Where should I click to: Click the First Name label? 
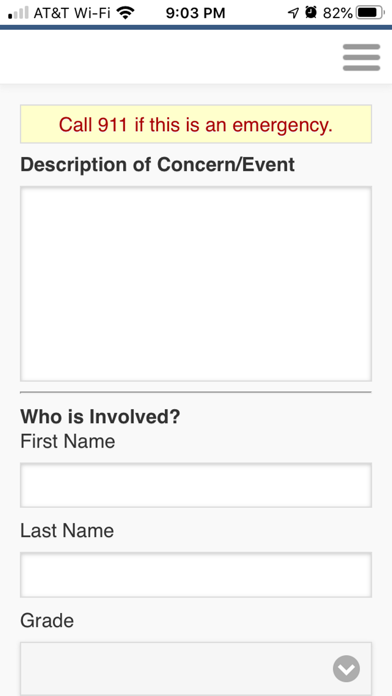67,442
